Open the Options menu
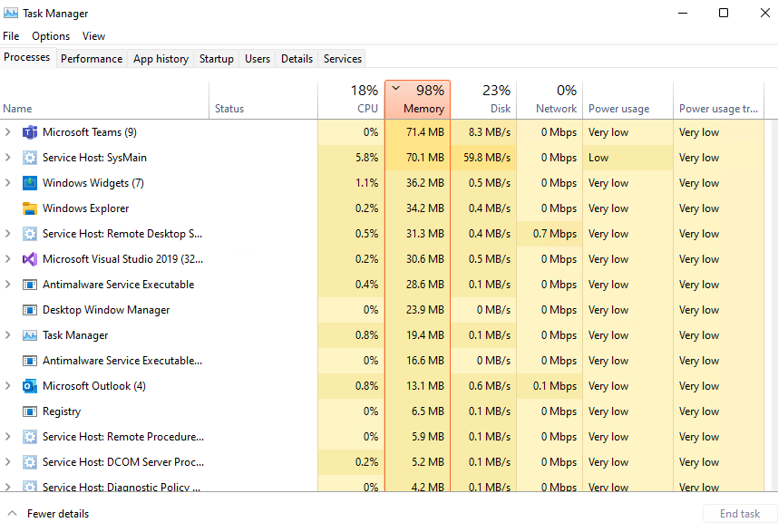Screen dimensions: 778x532 pyautogui.click(x=51, y=36)
